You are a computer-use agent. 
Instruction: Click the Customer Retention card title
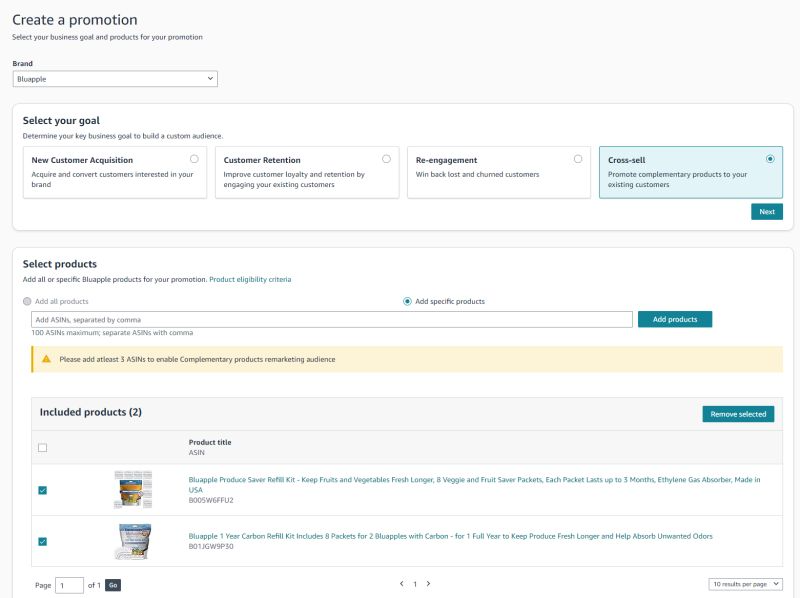(x=262, y=160)
